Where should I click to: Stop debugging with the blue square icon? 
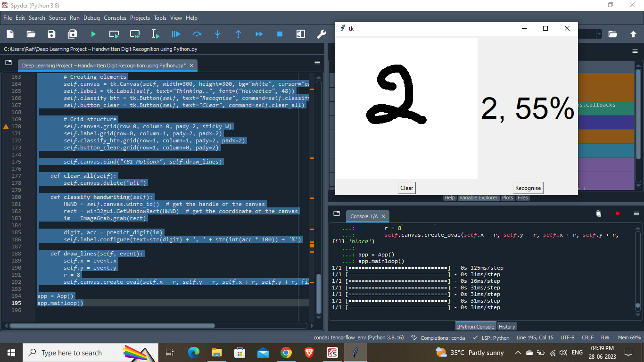(x=279, y=34)
